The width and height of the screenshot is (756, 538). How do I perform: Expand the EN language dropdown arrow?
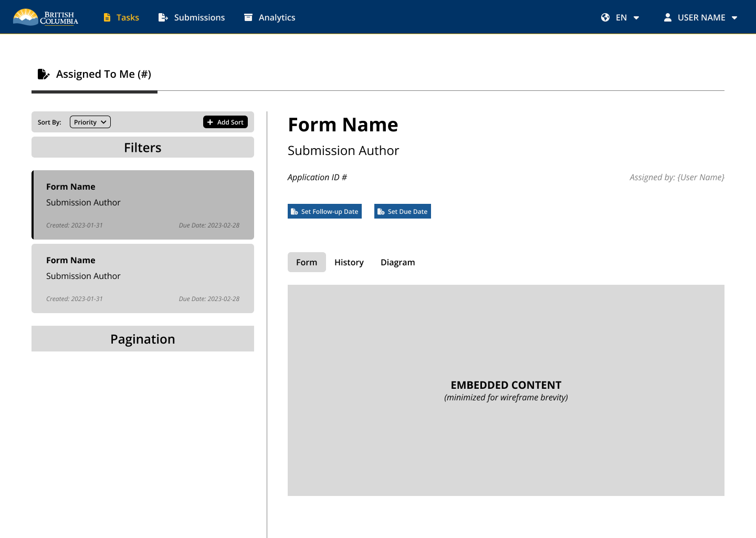point(636,18)
